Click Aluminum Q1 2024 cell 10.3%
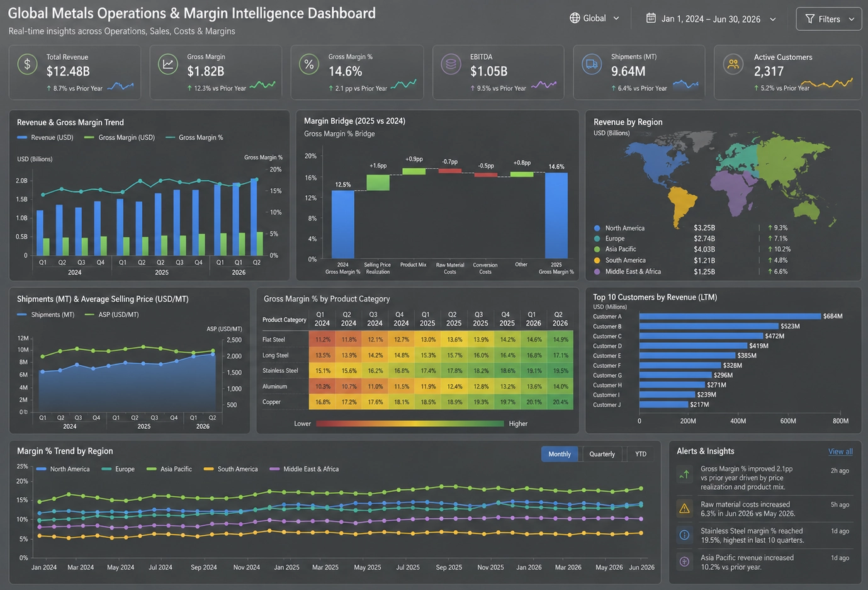Screen dimensions: 868x590 pyautogui.click(x=322, y=387)
